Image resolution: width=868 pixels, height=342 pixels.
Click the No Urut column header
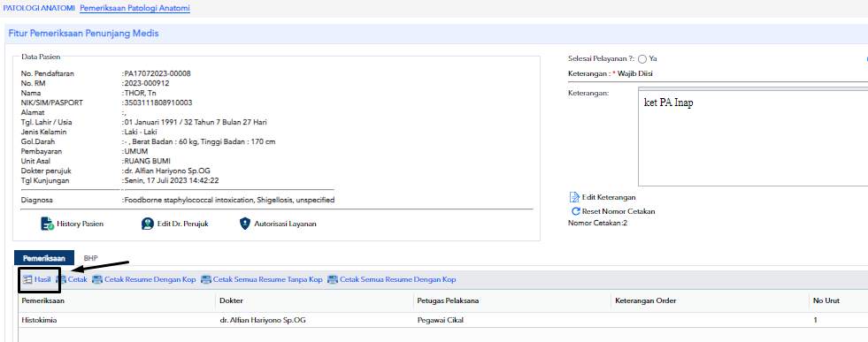[827, 301]
